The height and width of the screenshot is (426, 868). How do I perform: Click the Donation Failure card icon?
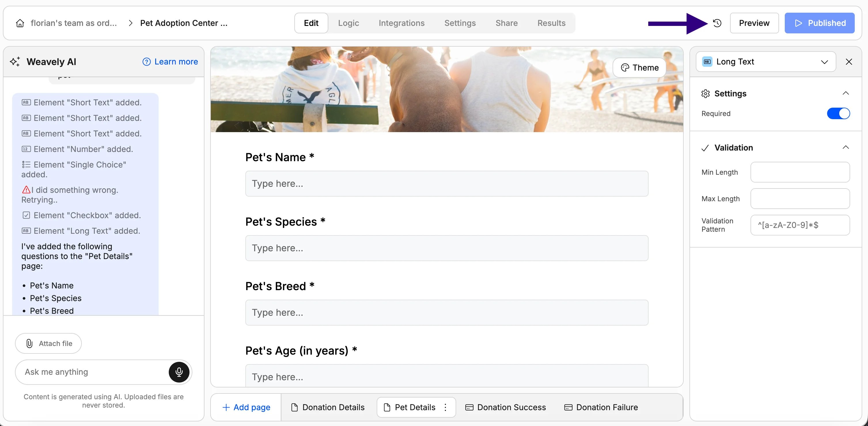[x=568, y=407]
